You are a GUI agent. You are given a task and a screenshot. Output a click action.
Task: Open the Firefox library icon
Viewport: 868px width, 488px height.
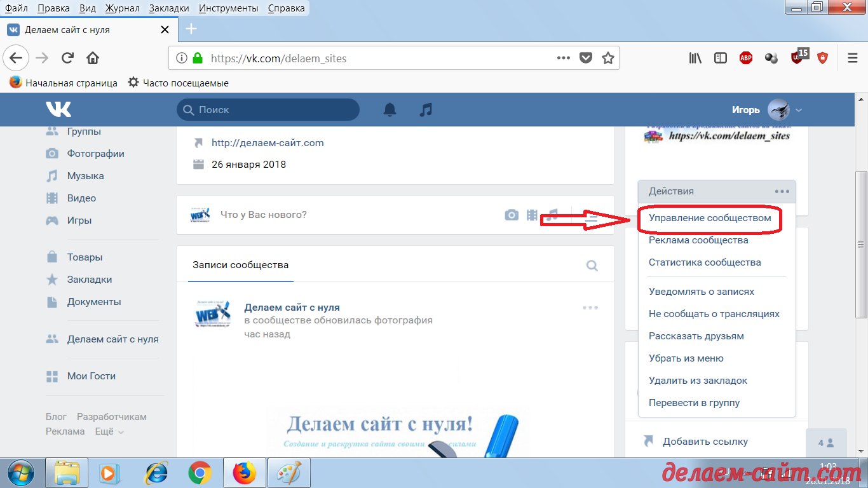coord(695,58)
